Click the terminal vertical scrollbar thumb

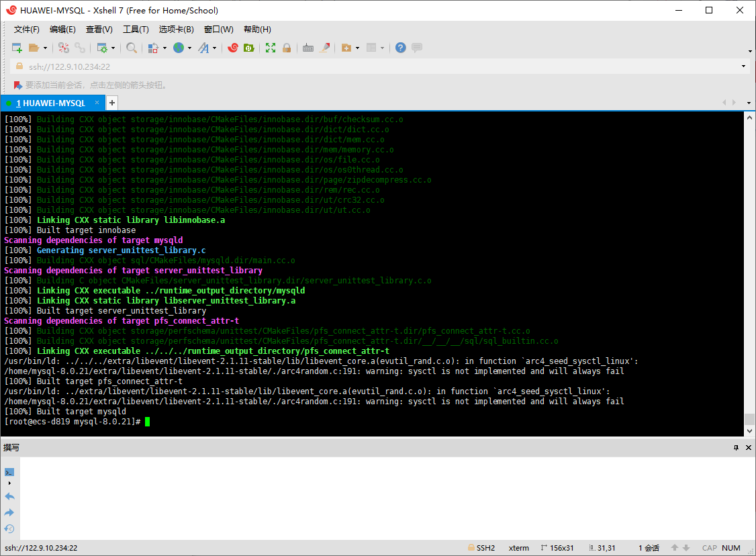click(x=749, y=418)
